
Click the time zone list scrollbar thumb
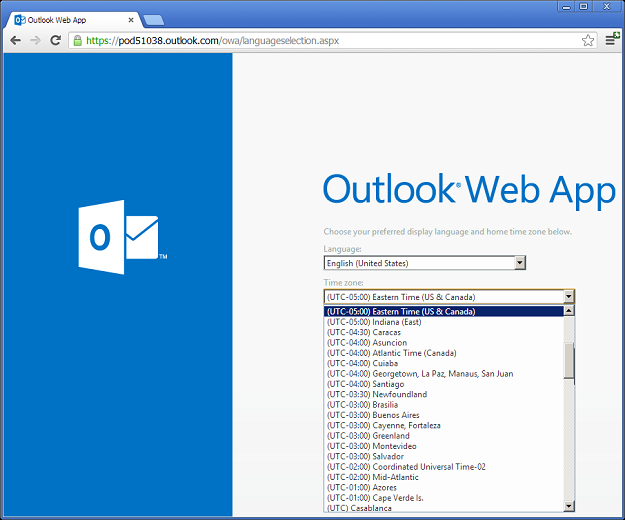[569, 361]
